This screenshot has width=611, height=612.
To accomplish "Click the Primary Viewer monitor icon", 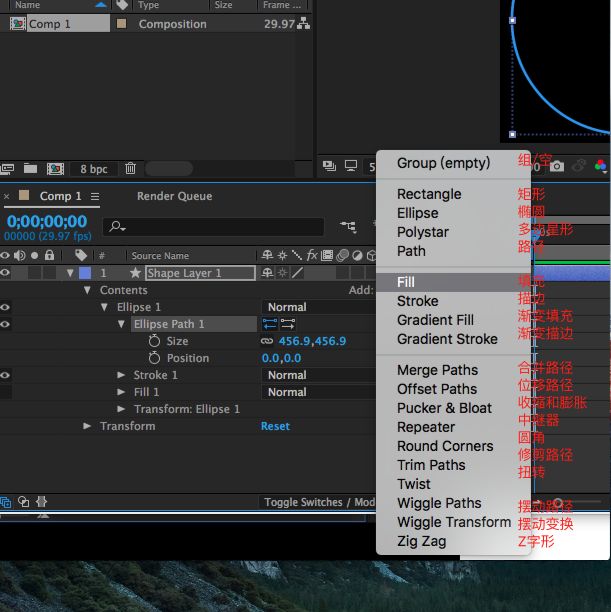I will pyautogui.click(x=351, y=166).
